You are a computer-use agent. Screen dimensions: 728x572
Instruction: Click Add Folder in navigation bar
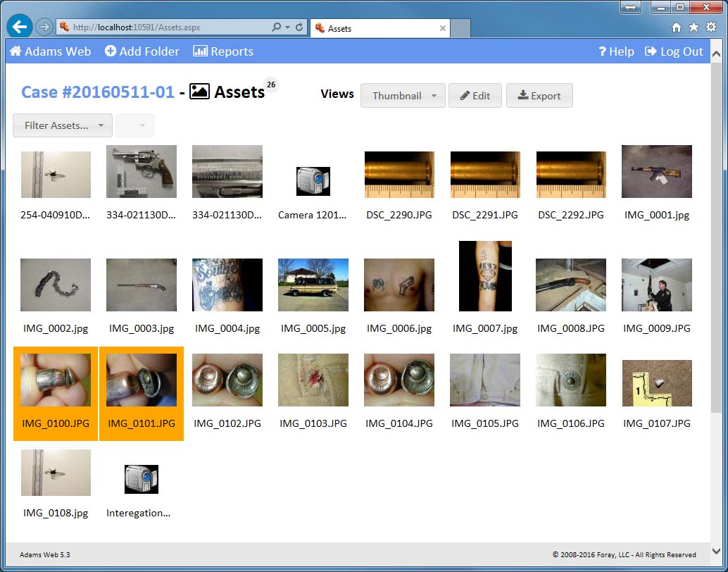pyautogui.click(x=142, y=51)
